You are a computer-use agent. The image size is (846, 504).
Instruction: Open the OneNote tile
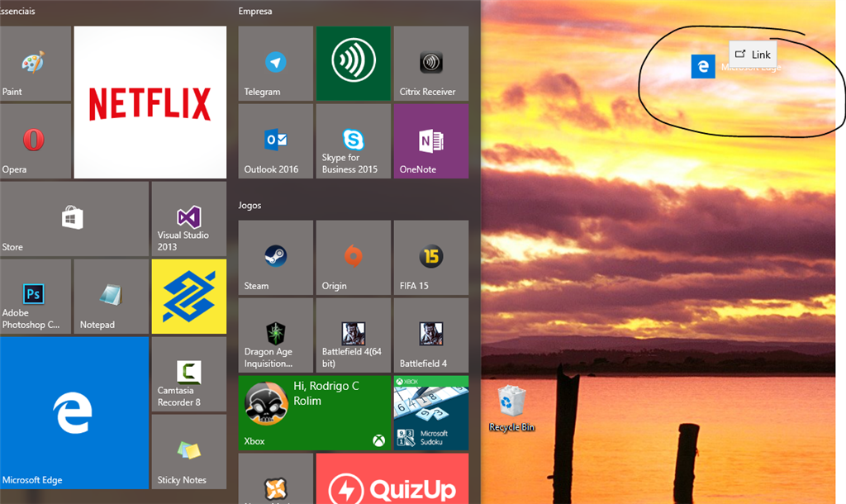(431, 140)
